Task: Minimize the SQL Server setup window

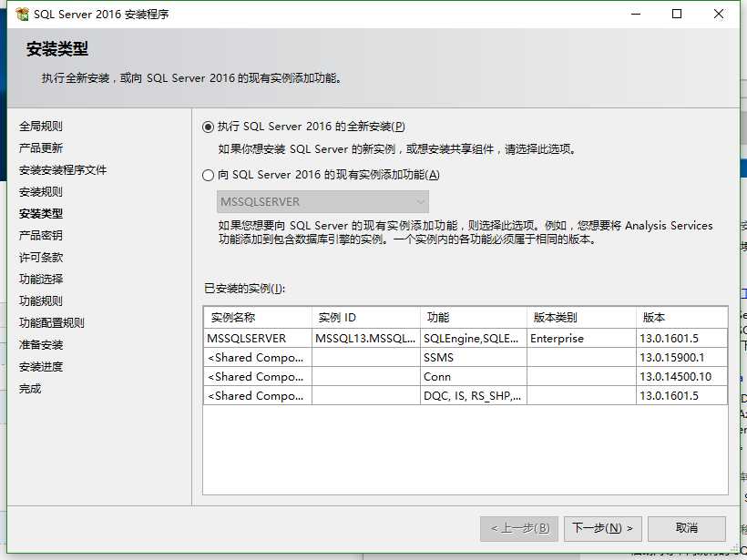Action: point(636,14)
